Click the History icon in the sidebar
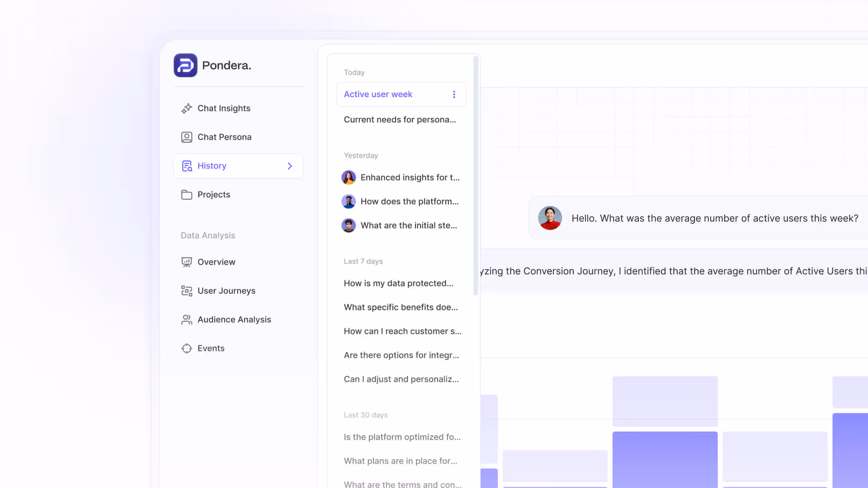The image size is (868, 488). [x=187, y=166]
